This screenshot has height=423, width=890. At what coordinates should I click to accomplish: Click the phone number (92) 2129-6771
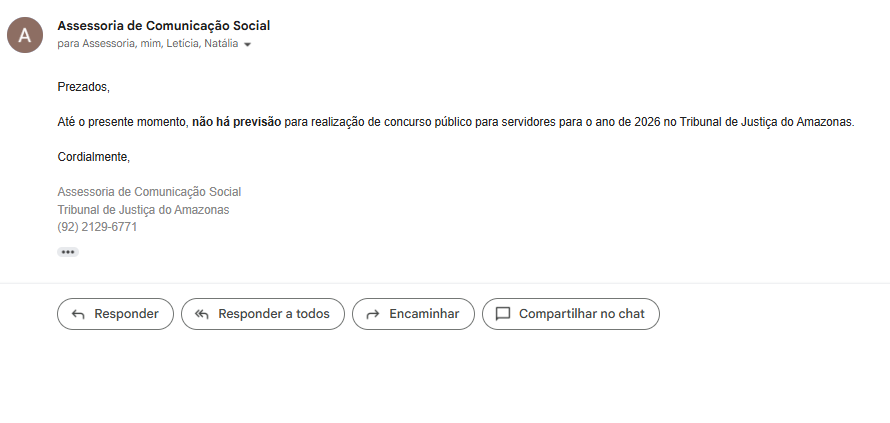[x=97, y=227]
